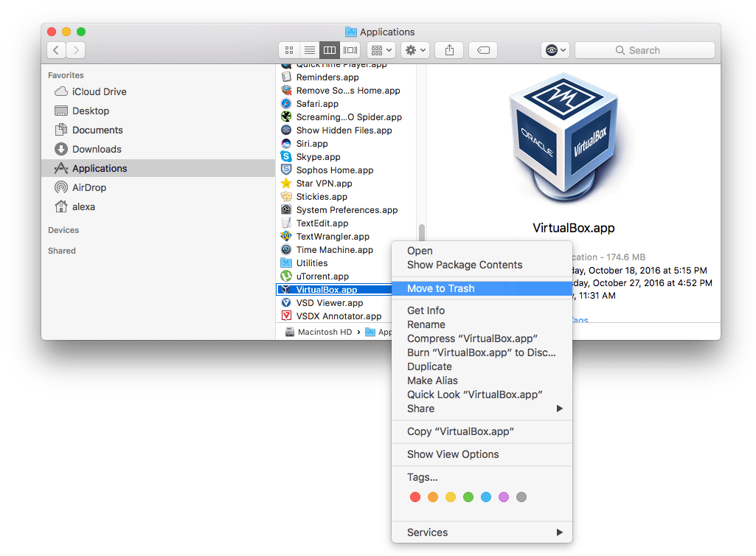Click inside the Search field

[645, 49]
